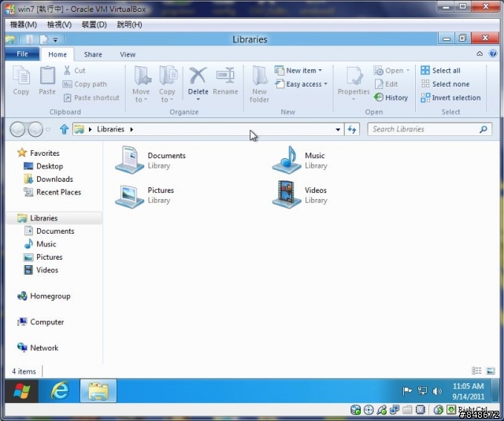Open the File tab
The width and height of the screenshot is (504, 421).
[22, 54]
